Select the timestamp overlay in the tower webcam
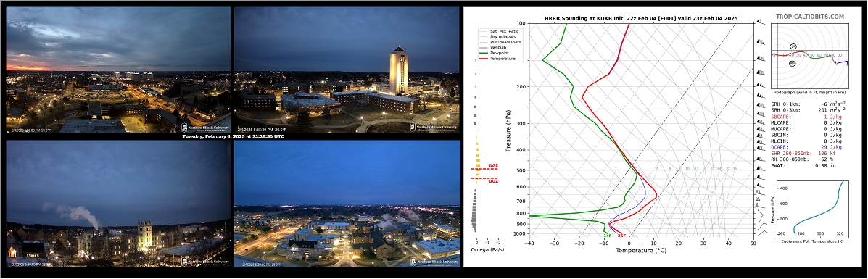Image resolution: width=868 pixels, height=279 pixels. tap(263, 130)
